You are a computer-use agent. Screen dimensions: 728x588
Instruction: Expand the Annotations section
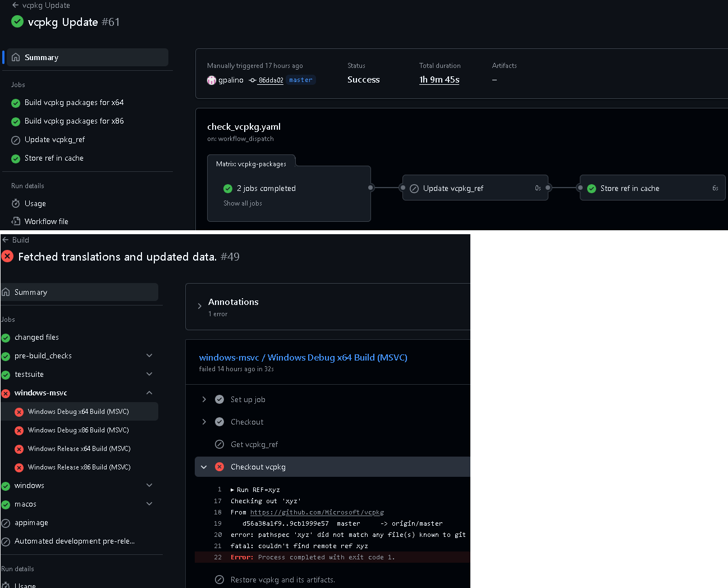[200, 306]
